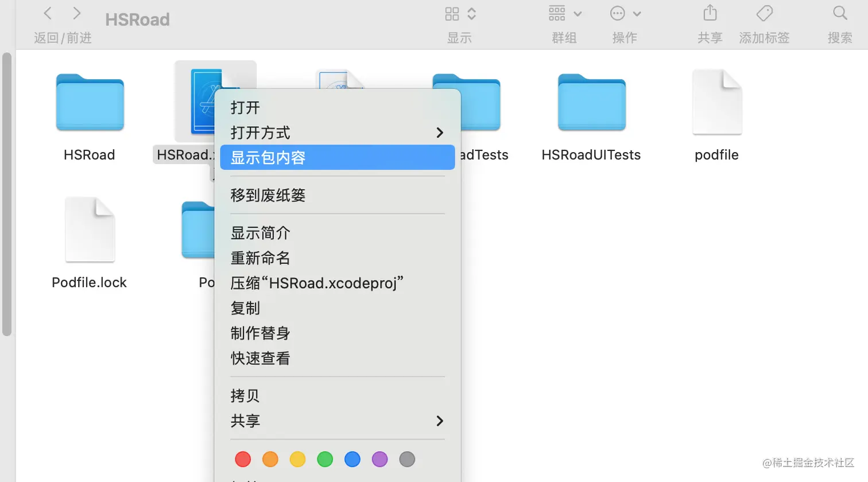The width and height of the screenshot is (868, 482).
Task: Choose 显示简介 from context menu
Action: click(338, 233)
